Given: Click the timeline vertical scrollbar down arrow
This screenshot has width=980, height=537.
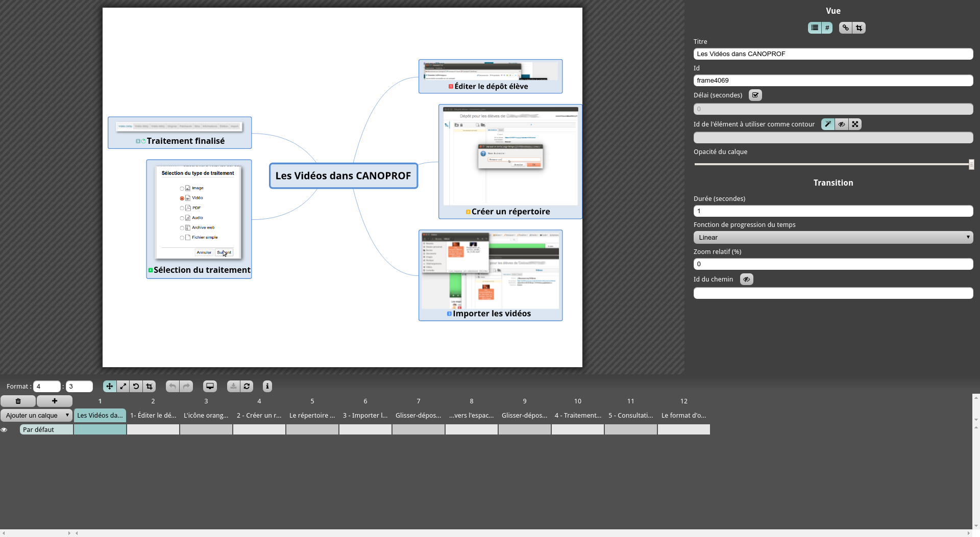Looking at the screenshot, I should coord(976,526).
